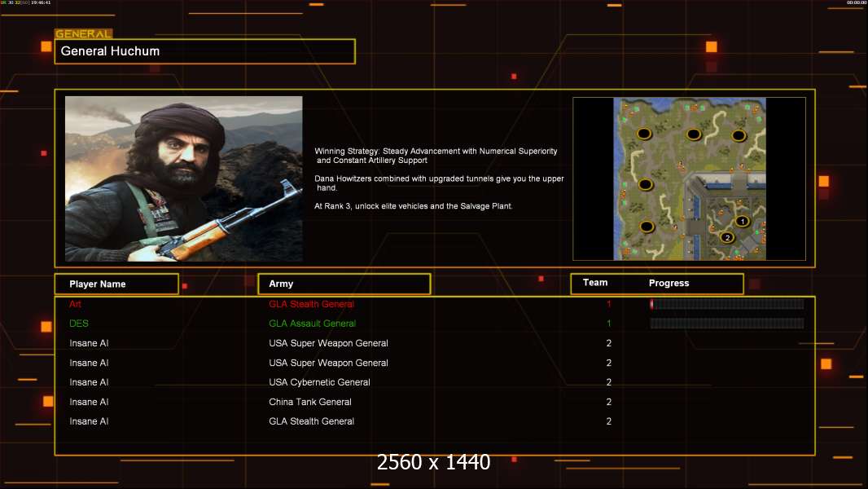The width and height of the screenshot is (868, 489).
Task: Select the player named DES
Action: click(79, 324)
